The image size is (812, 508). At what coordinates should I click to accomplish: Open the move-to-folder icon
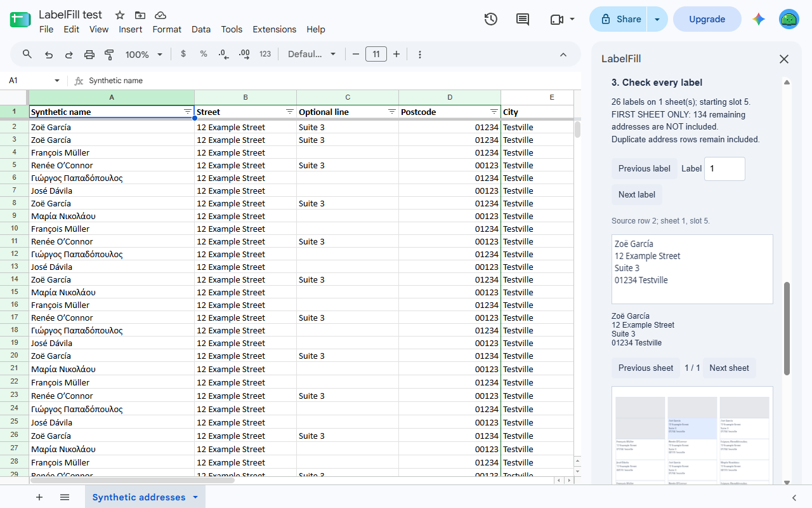coord(140,15)
